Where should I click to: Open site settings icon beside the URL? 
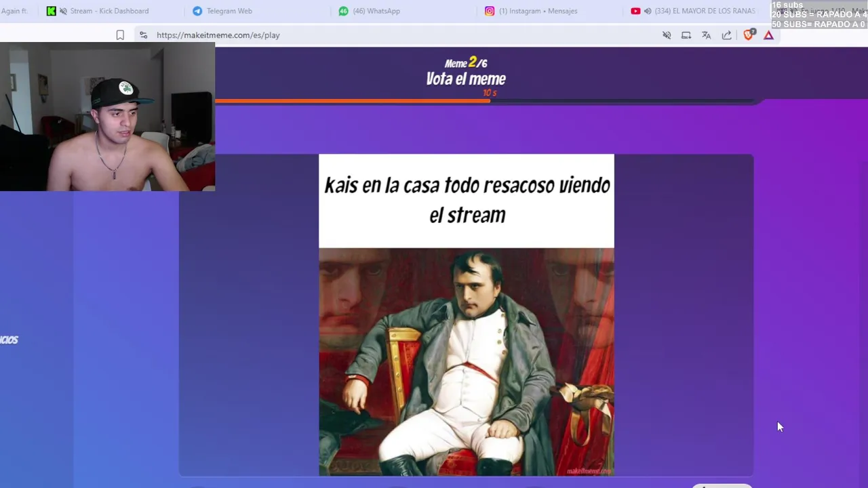click(x=142, y=35)
